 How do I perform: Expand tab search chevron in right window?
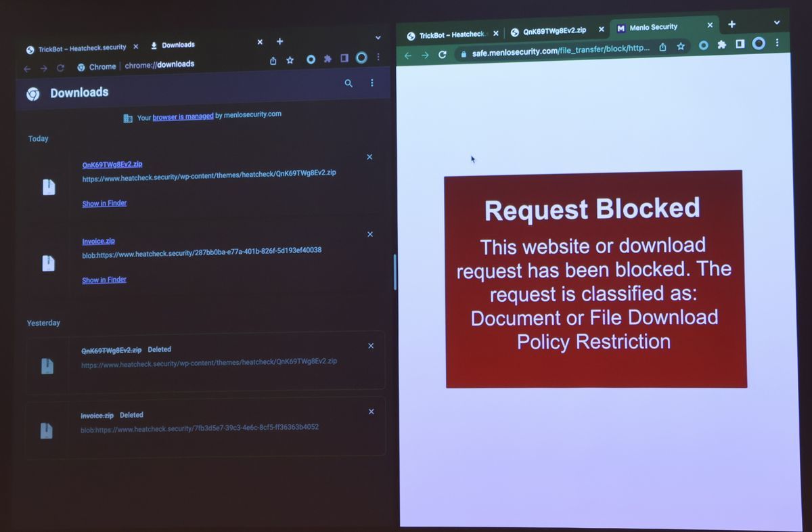(x=777, y=22)
